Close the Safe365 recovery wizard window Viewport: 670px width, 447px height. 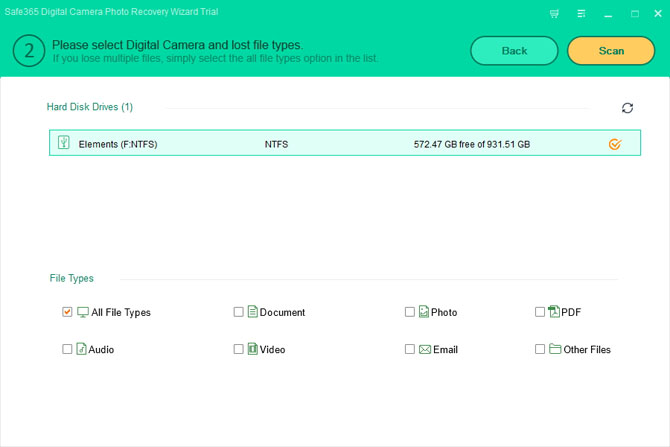point(658,14)
